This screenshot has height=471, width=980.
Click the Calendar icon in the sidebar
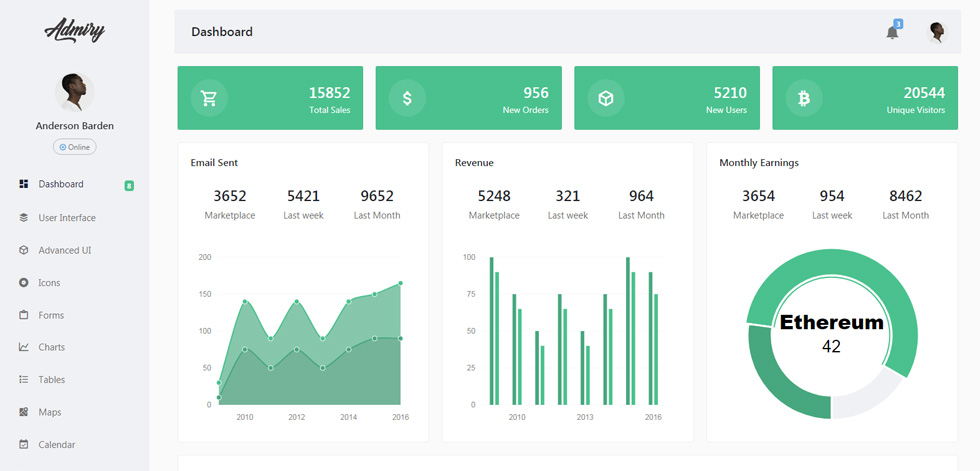(24, 445)
